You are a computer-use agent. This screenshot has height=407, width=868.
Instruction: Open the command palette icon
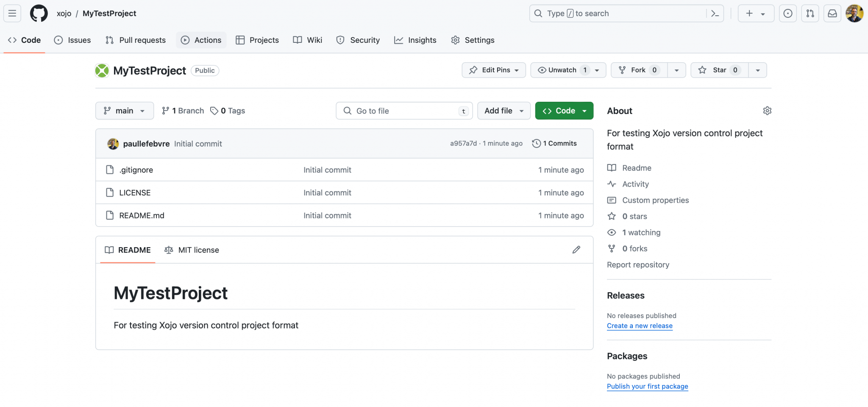(715, 14)
